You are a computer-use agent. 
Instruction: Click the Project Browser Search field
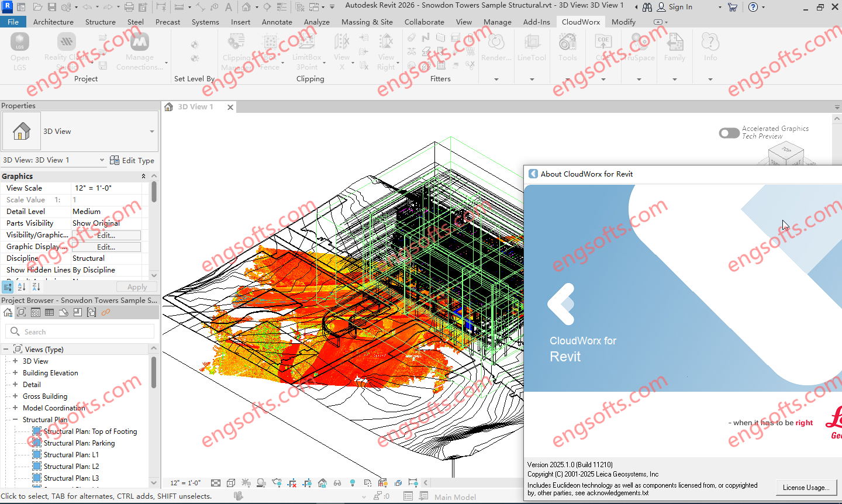tap(80, 332)
